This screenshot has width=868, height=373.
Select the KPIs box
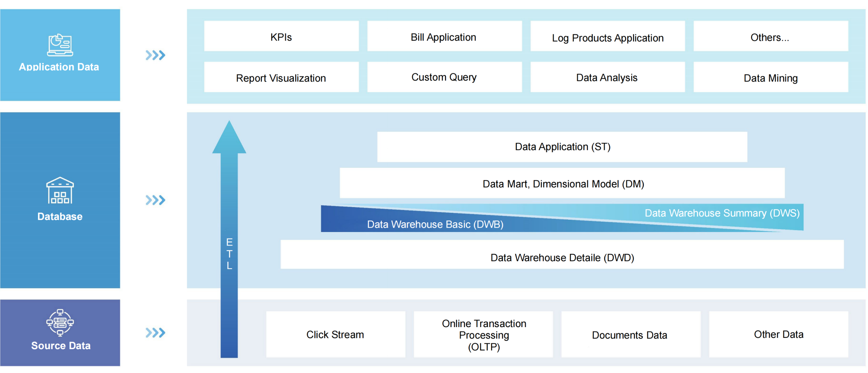(281, 37)
